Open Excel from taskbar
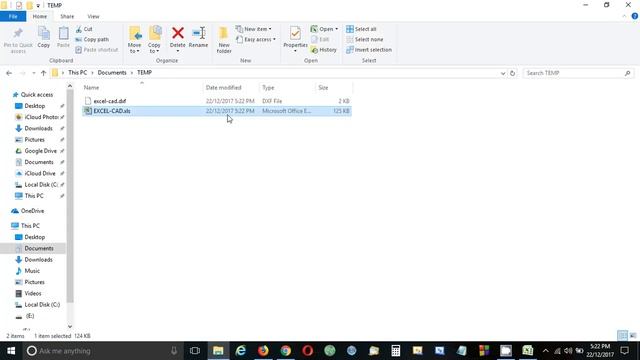The image size is (640, 360). coord(528,351)
